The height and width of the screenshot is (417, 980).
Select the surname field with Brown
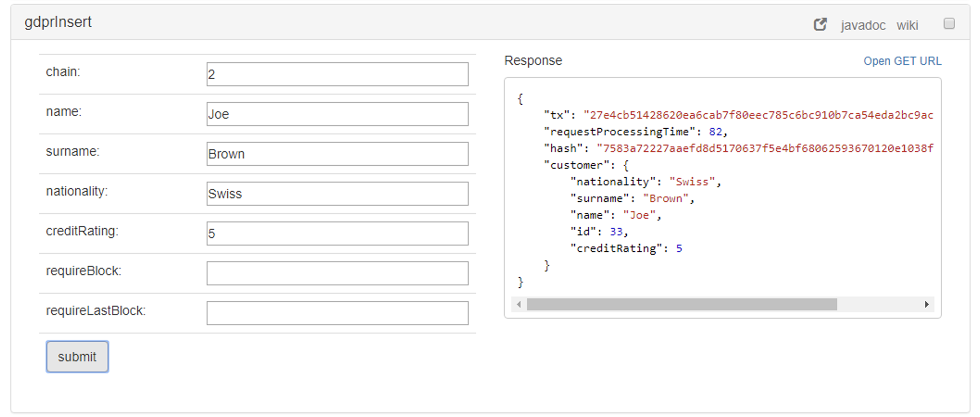click(x=337, y=154)
